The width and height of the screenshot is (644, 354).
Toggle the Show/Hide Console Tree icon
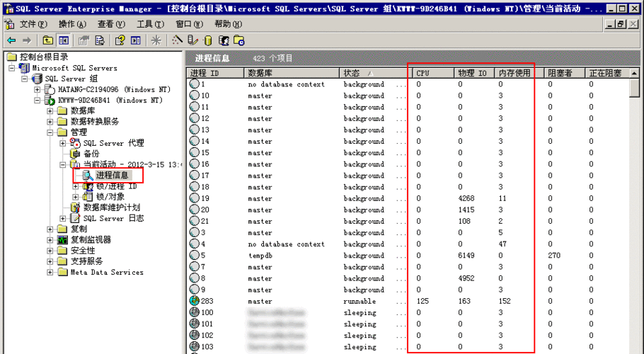click(x=64, y=40)
